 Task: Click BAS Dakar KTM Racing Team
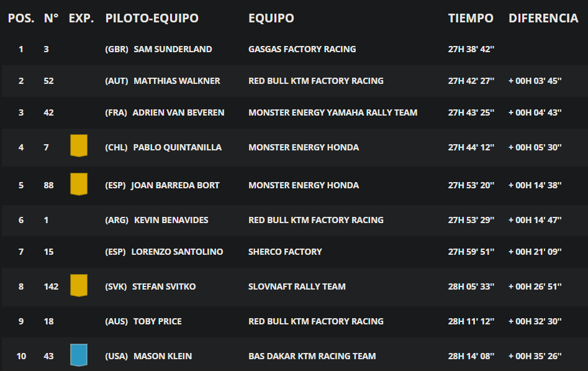tap(312, 356)
